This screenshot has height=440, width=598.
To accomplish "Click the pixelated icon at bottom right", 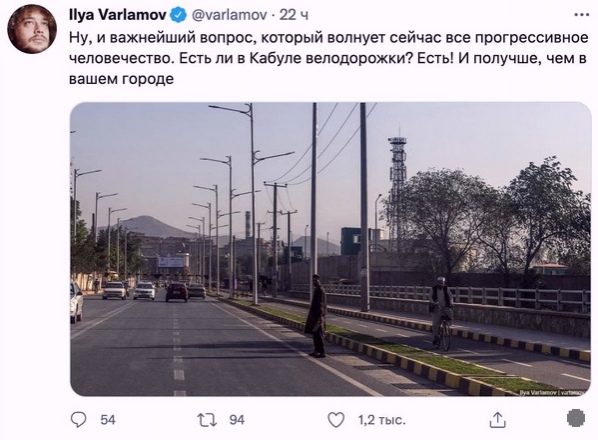I will click(576, 418).
